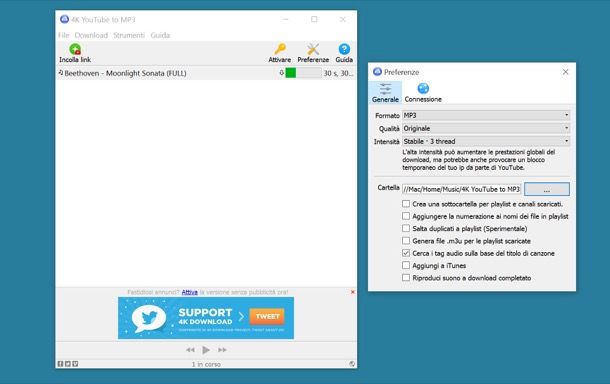The height and width of the screenshot is (384, 610).
Task: Click the Facebook icon in status bar
Action: point(60,364)
